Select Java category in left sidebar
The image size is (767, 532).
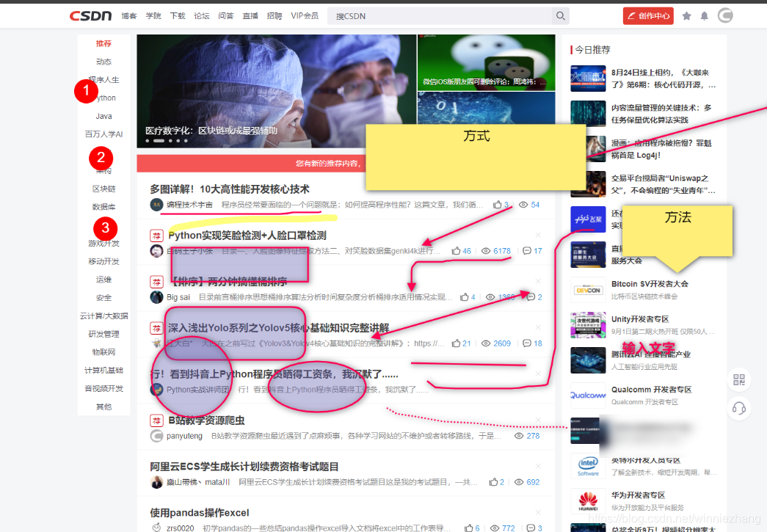(x=103, y=116)
